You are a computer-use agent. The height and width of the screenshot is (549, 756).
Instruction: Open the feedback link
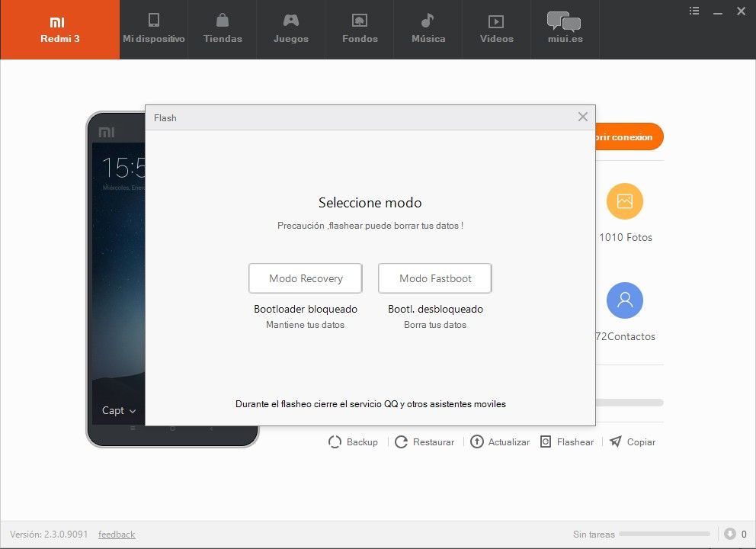point(117,534)
